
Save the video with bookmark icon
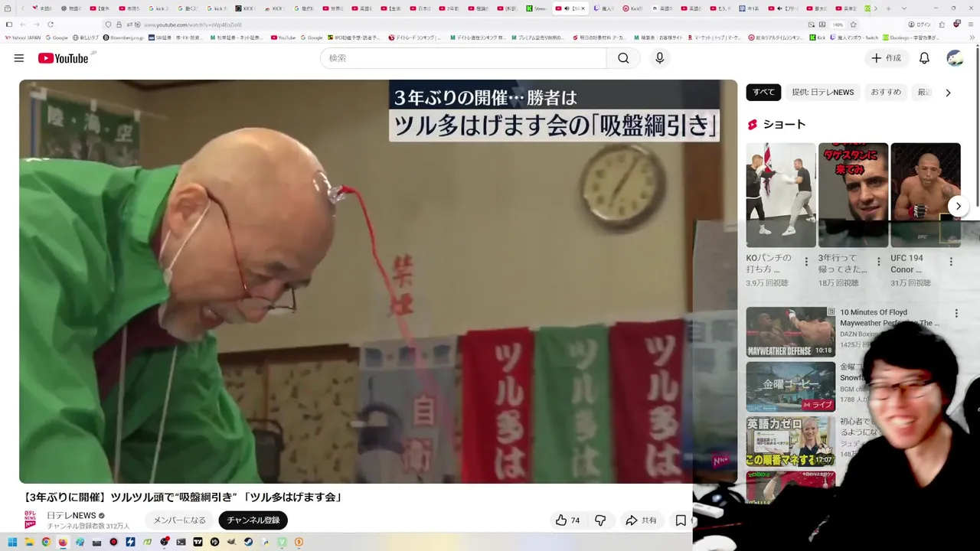tap(681, 520)
